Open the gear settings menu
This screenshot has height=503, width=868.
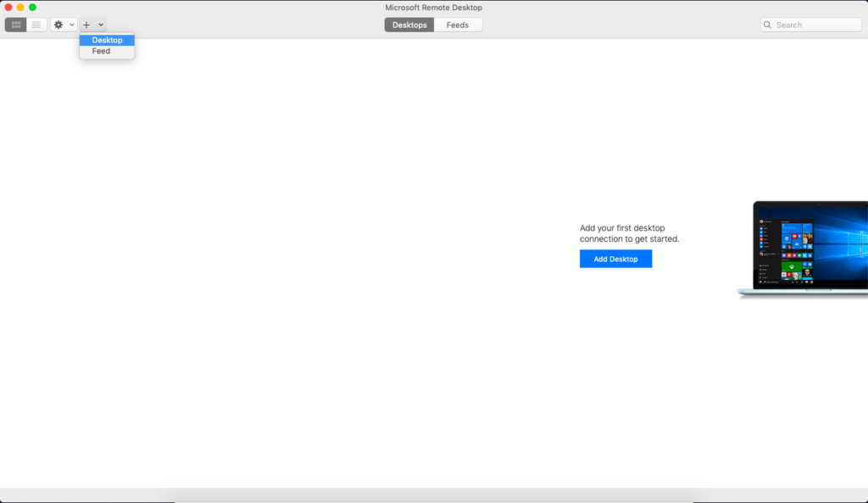(58, 25)
